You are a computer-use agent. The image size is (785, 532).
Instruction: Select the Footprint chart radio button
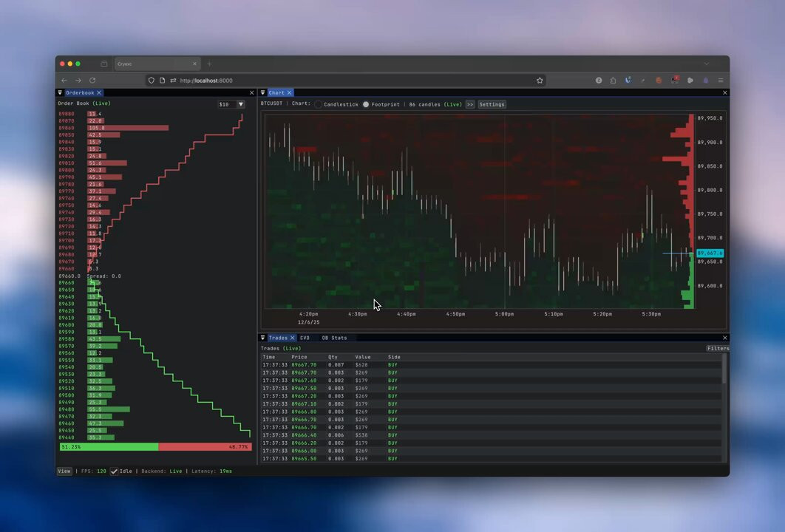point(366,105)
